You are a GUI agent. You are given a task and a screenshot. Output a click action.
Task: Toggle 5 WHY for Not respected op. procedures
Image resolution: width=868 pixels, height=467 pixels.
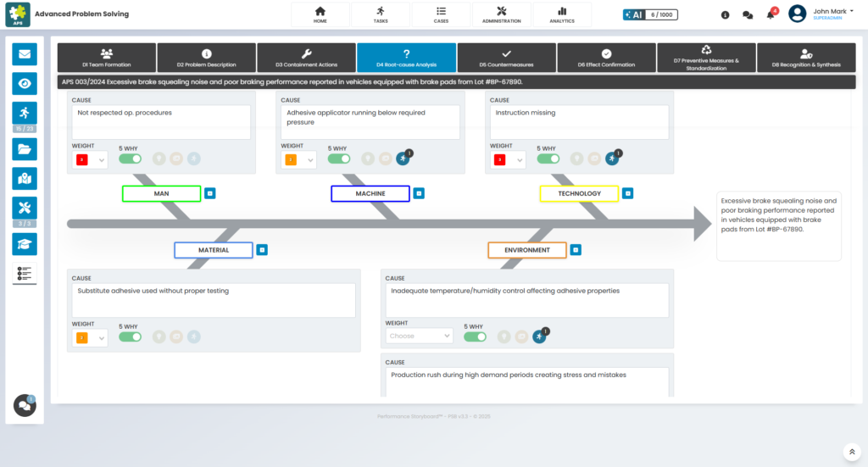pos(130,158)
